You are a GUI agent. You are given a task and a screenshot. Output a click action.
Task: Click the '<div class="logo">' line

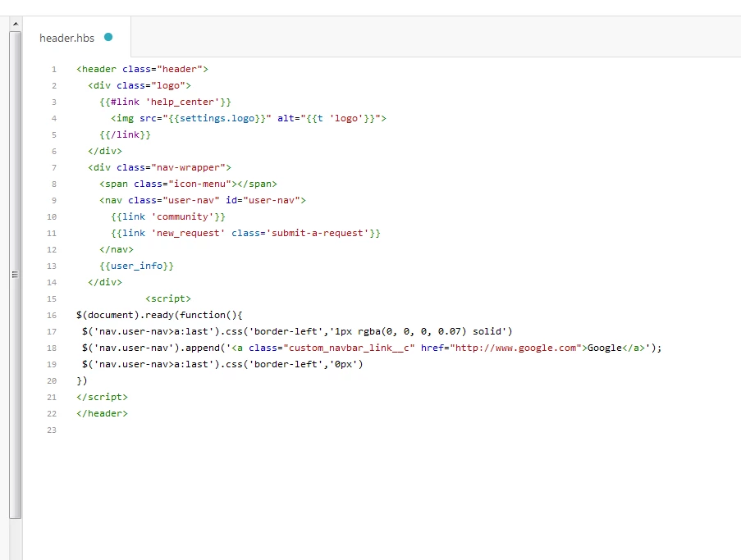140,85
